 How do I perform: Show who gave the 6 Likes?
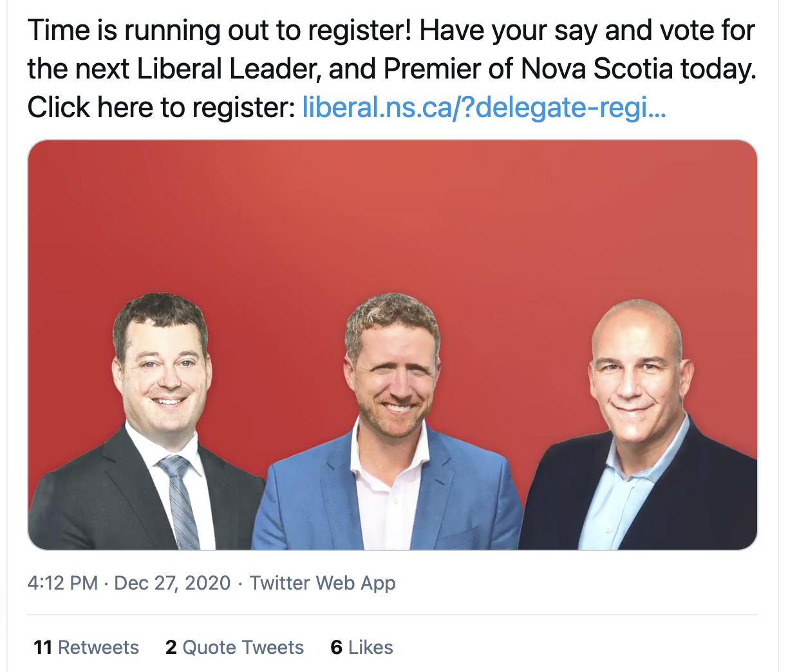(x=362, y=648)
